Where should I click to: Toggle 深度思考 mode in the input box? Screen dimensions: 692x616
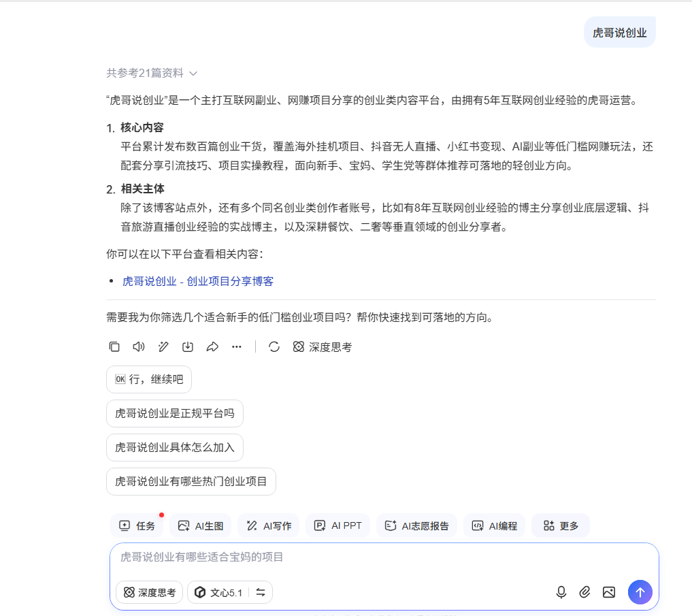click(x=149, y=592)
